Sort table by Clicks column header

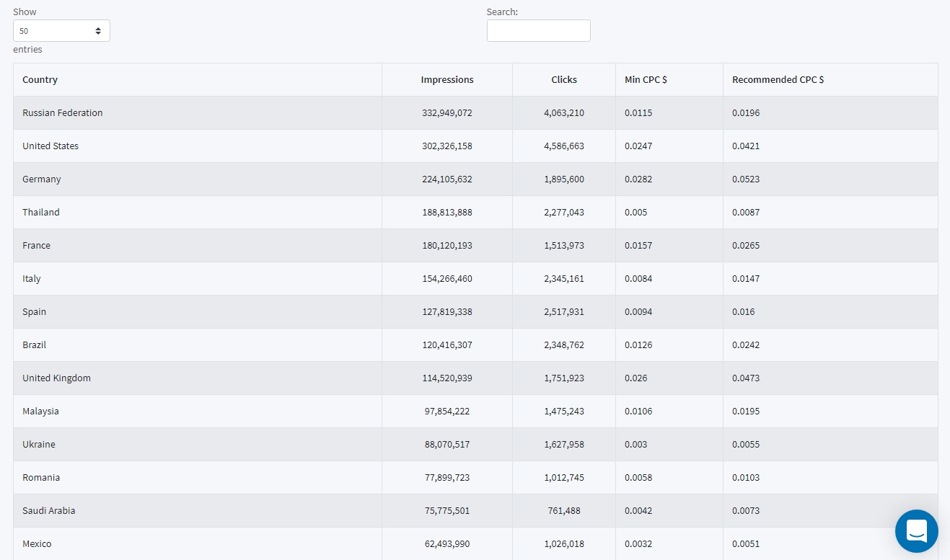click(x=564, y=80)
